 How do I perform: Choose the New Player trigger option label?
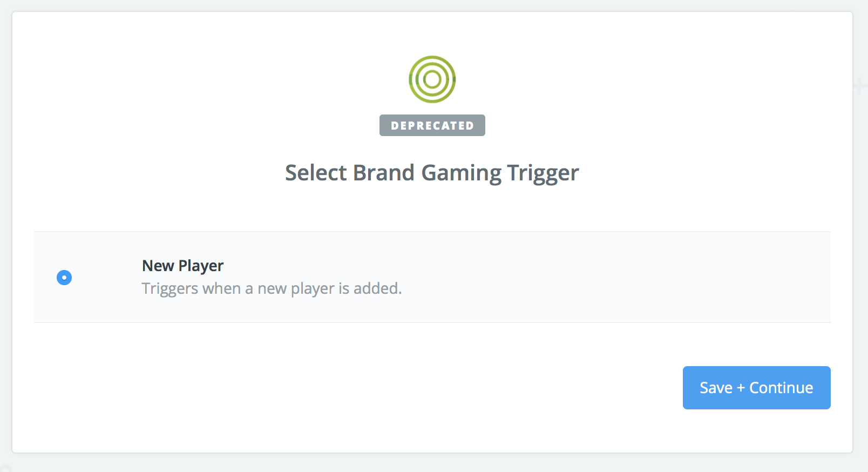tap(182, 266)
